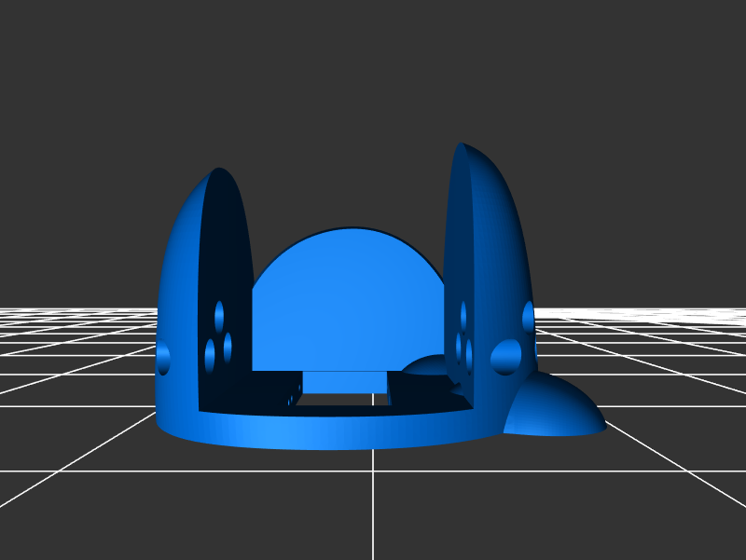The height and width of the screenshot is (560, 746).
Task: Click the lower-left hole on left panel's inner face
Action: click(210, 354)
